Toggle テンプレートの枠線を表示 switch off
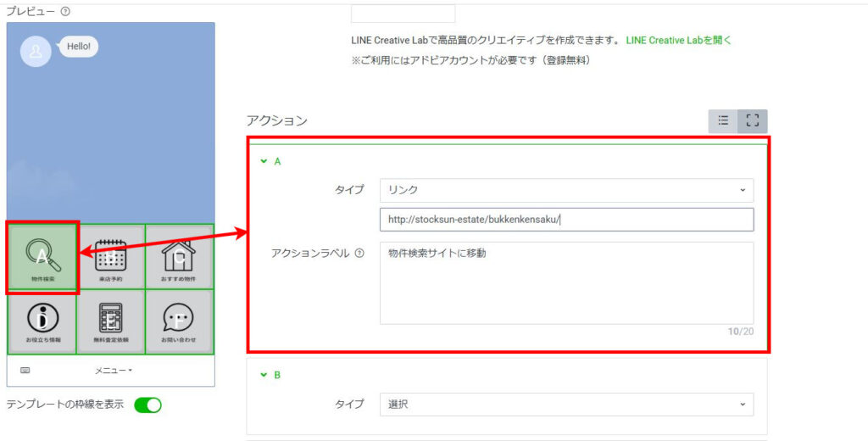Viewport: 868px width, 441px height. coord(147,405)
